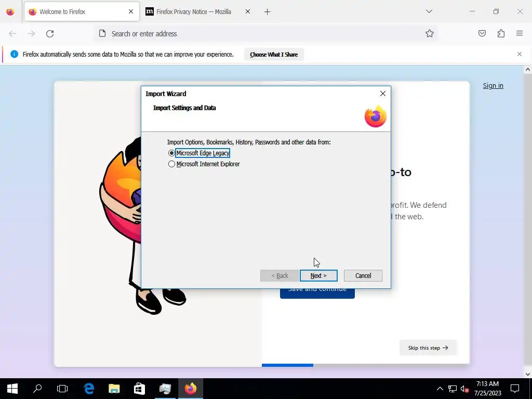This screenshot has width=532, height=399.
Task: Close the Welcome to Firefox tab
Action: point(131,11)
